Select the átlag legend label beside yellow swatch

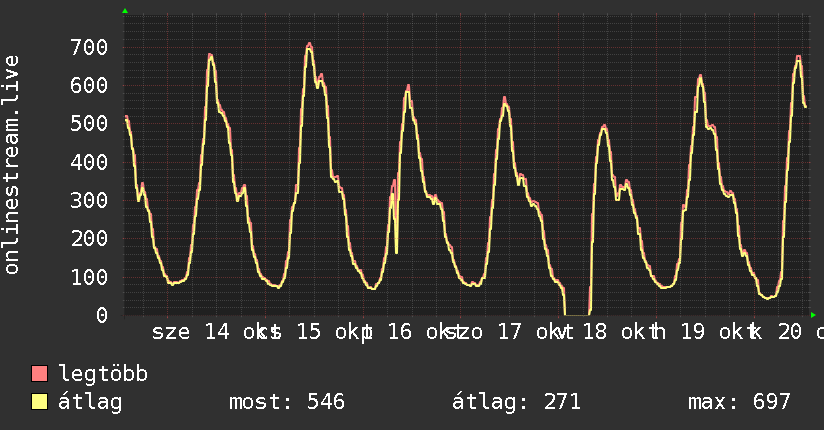pos(90,402)
